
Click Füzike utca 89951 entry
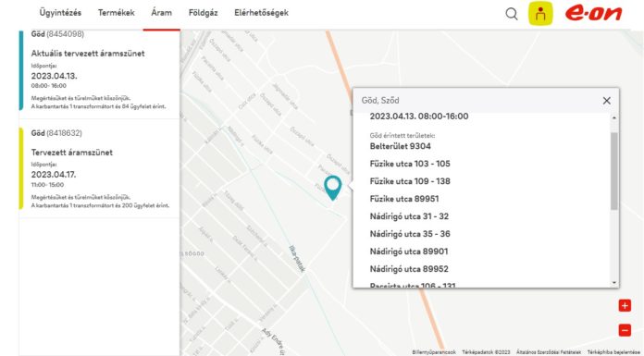tap(404, 199)
